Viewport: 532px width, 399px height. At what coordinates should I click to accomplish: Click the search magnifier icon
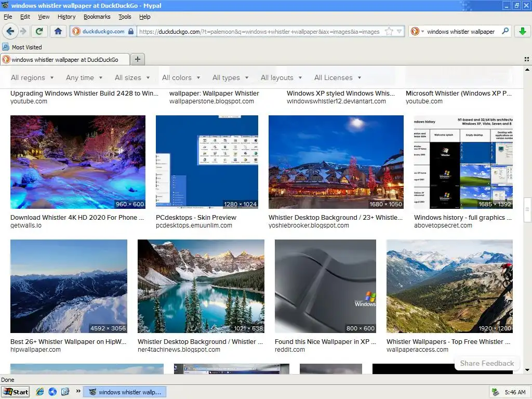(505, 31)
